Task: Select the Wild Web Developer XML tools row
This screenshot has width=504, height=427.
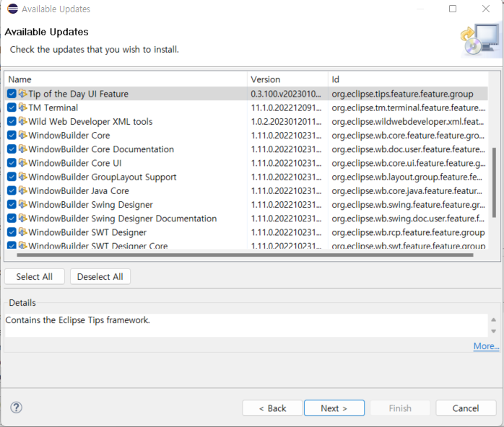Action: [x=246, y=121]
